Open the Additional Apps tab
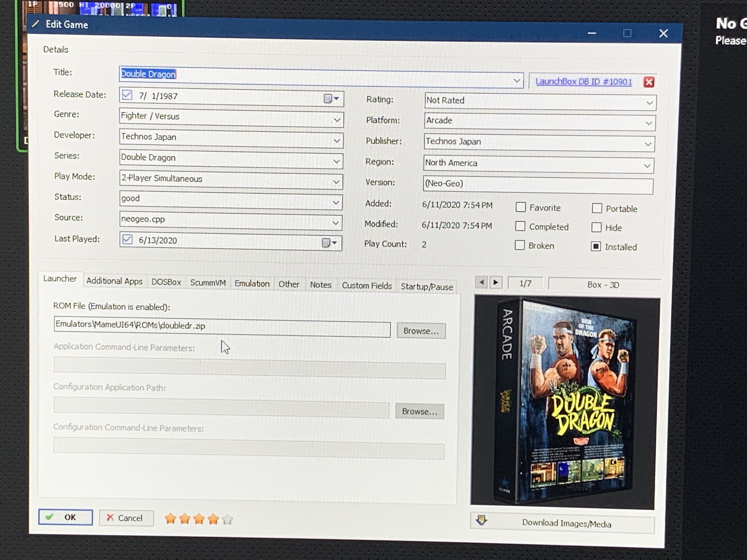747x560 pixels. 114,281
